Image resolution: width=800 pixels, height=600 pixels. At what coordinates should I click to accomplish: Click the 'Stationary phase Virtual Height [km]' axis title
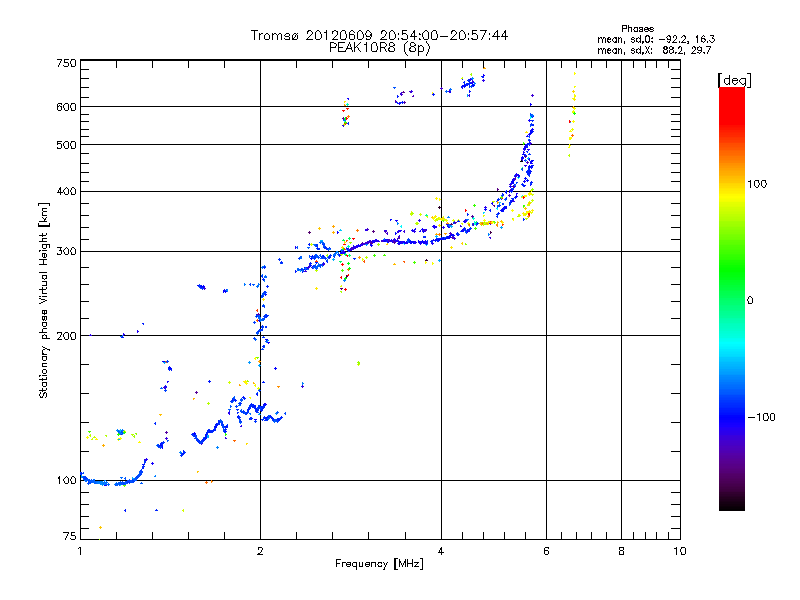pos(44,301)
